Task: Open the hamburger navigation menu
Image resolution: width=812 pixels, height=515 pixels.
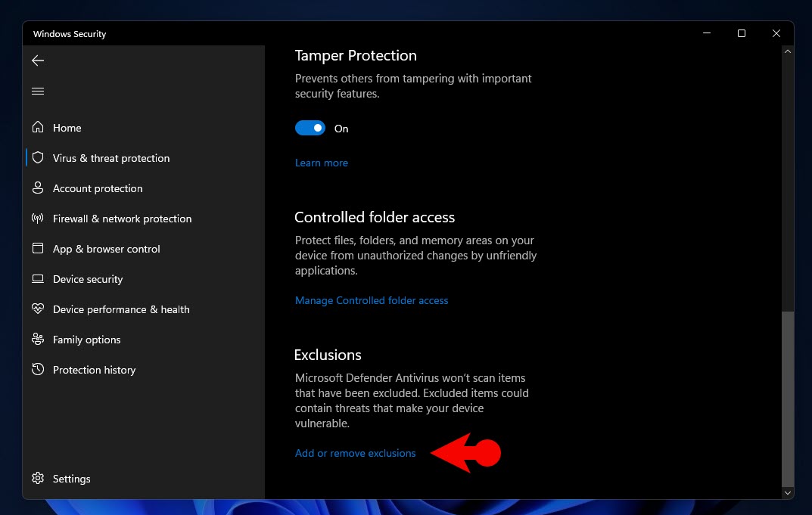Action: [x=38, y=91]
